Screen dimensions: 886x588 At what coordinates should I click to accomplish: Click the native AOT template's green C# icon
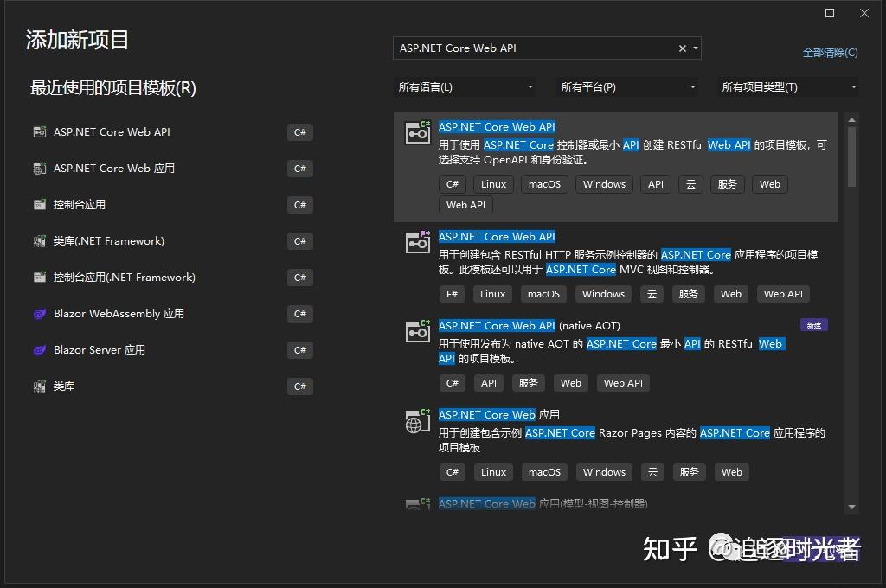click(x=417, y=331)
